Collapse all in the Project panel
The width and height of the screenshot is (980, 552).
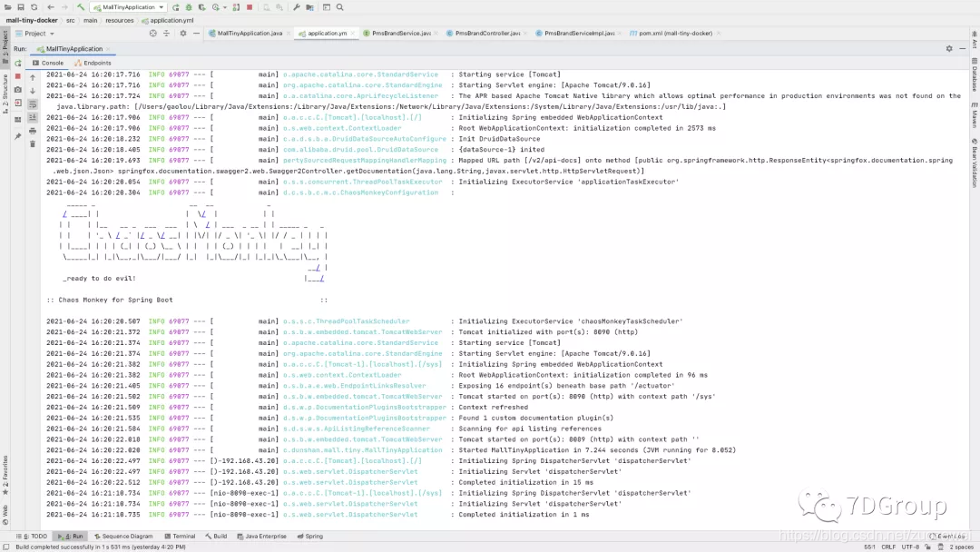pos(166,34)
